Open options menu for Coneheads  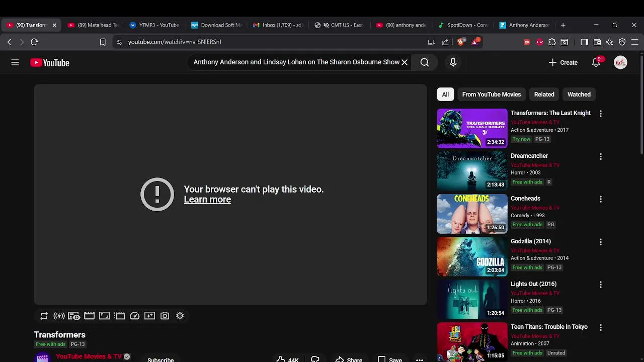tap(600, 199)
